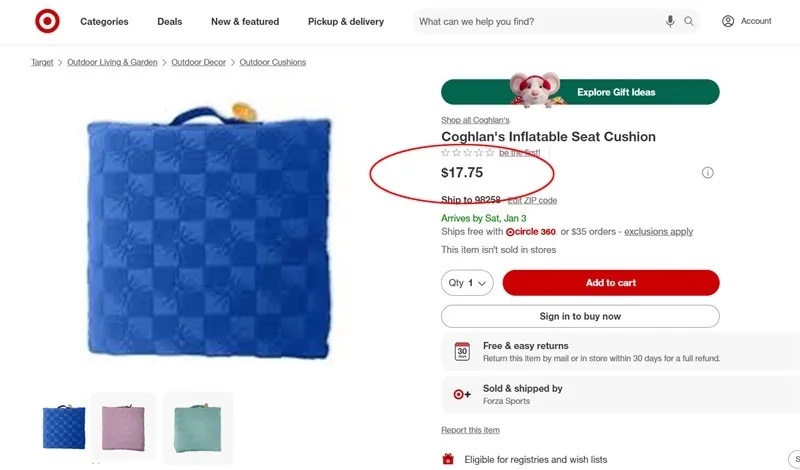Screen dimensions: 800x470
Task: Open the Edit ZIP code link
Action: pyautogui.click(x=532, y=201)
